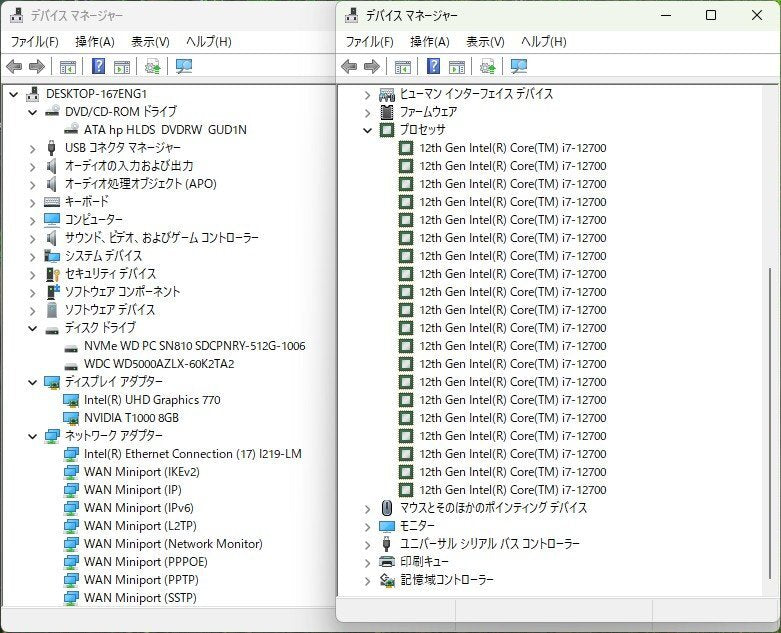Maximize the right デバイス マネージャー window

[711, 15]
